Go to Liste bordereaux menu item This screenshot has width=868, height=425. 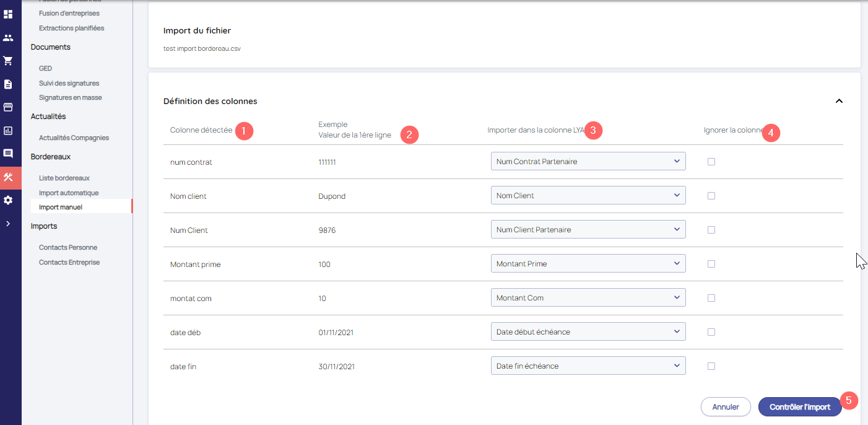click(x=64, y=178)
